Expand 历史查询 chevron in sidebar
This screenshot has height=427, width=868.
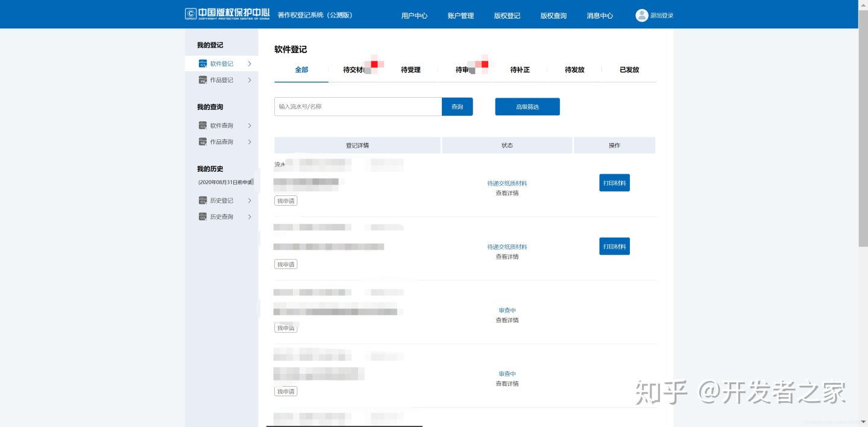point(250,217)
